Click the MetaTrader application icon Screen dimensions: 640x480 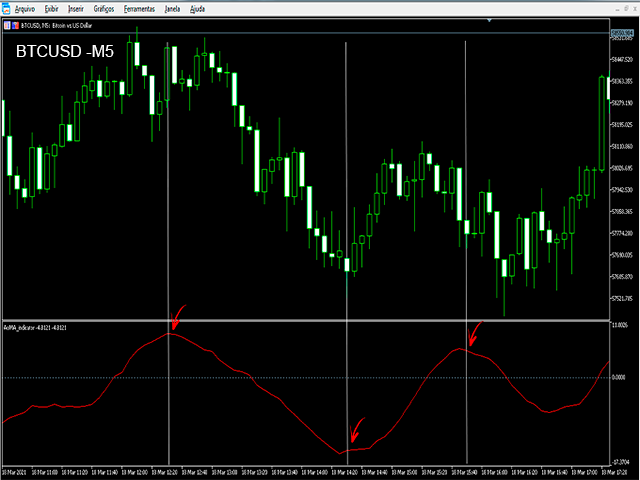click(6, 8)
